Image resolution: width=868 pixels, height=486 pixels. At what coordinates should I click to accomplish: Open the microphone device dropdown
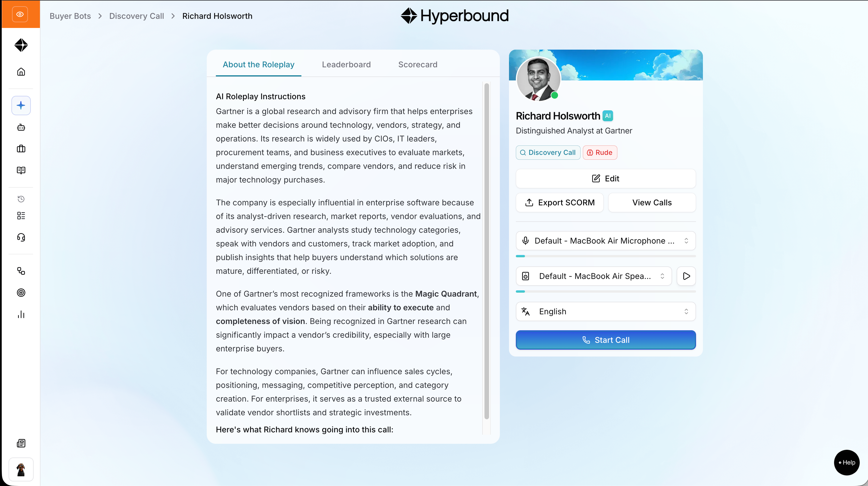pos(605,241)
